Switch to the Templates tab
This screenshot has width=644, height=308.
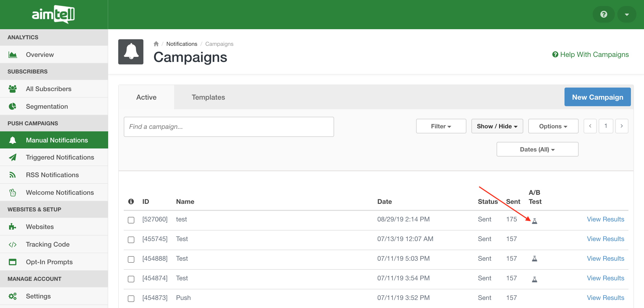click(208, 97)
